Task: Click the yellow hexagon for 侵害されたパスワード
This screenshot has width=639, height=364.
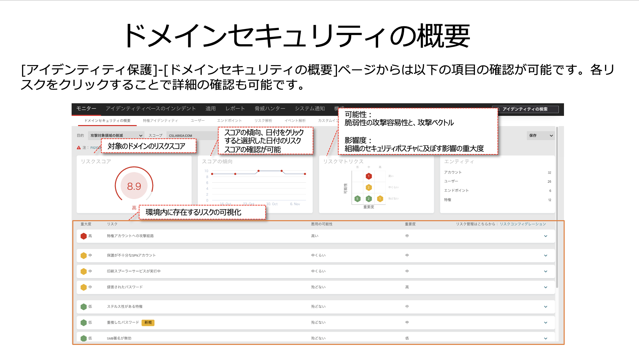Action: click(84, 287)
